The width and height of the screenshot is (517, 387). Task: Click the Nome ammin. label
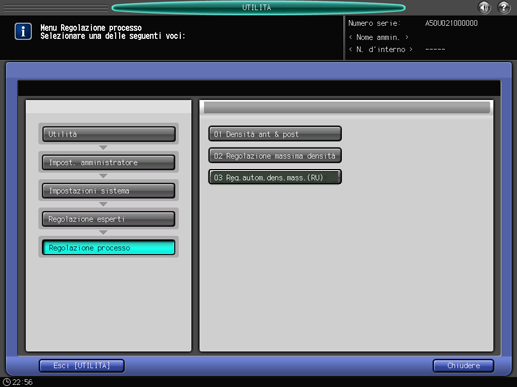(x=378, y=37)
